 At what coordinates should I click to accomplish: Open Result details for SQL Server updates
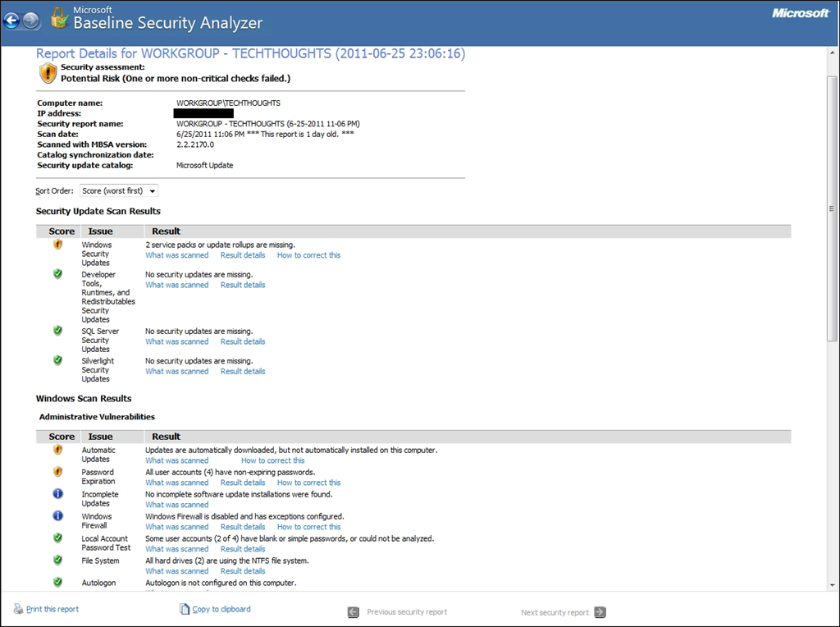243,341
